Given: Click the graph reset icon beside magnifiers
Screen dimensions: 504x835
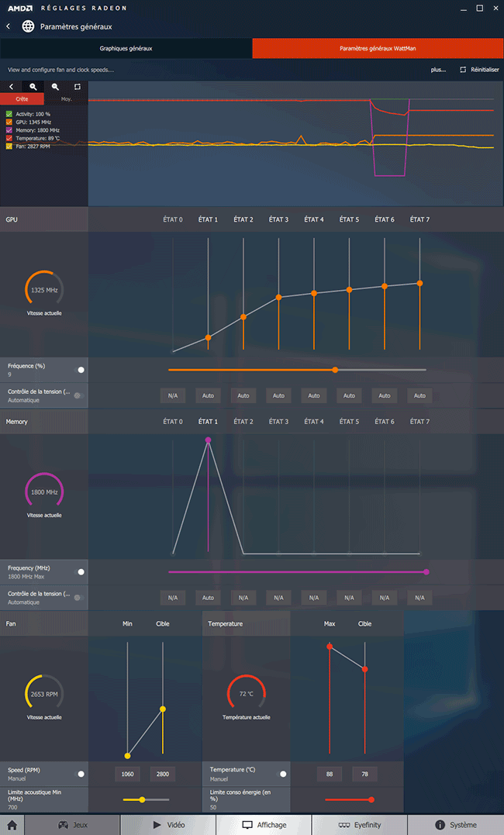Looking at the screenshot, I should [78, 87].
